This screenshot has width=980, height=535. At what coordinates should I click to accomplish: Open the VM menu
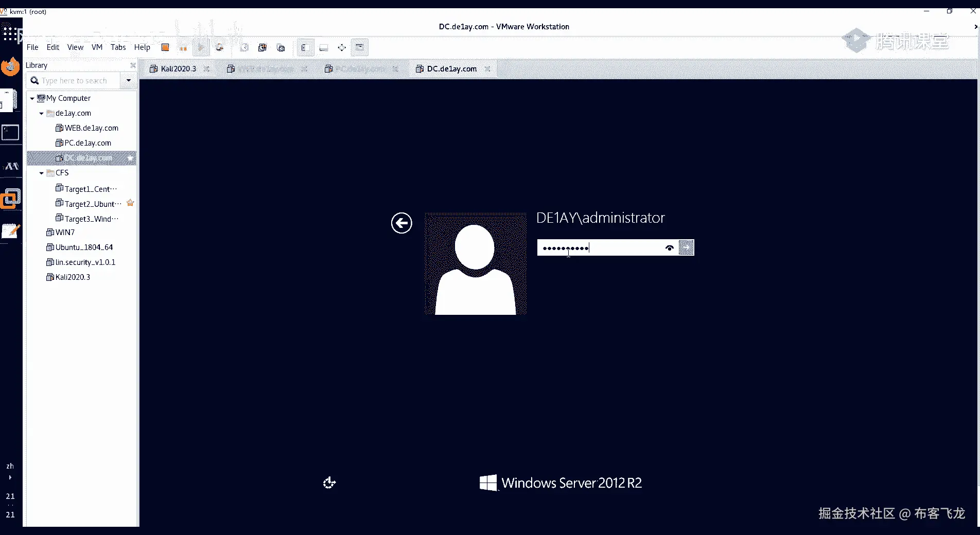[97, 47]
